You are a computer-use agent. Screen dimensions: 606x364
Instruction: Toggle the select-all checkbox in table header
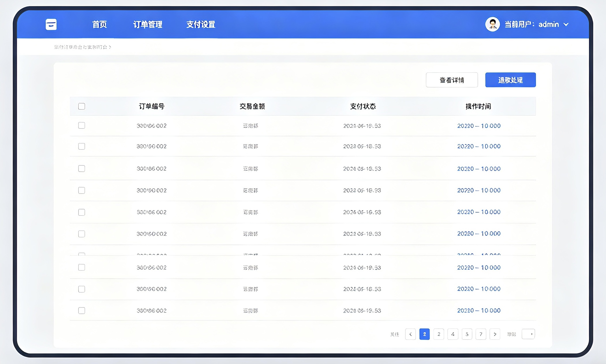(82, 106)
